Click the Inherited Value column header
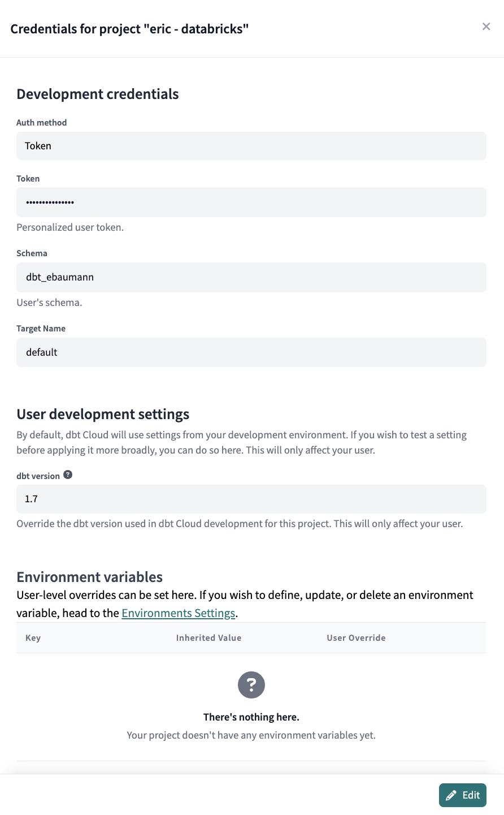 click(208, 637)
